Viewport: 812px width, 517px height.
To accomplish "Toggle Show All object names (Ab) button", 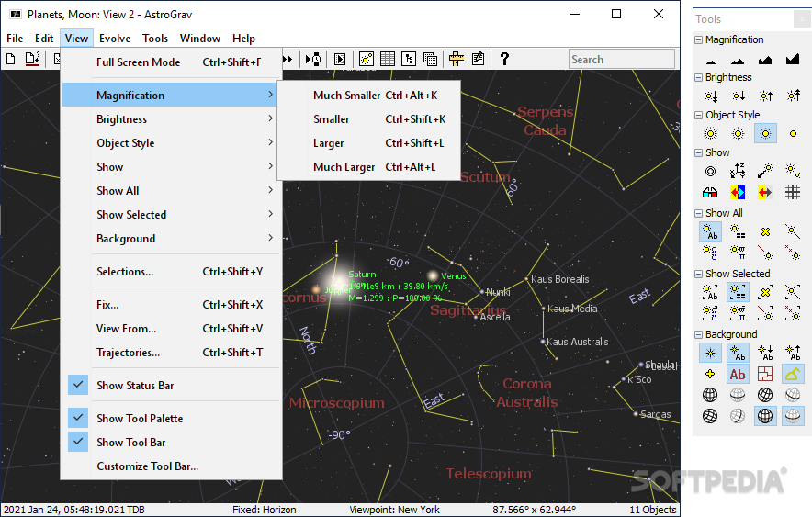I will (710, 231).
